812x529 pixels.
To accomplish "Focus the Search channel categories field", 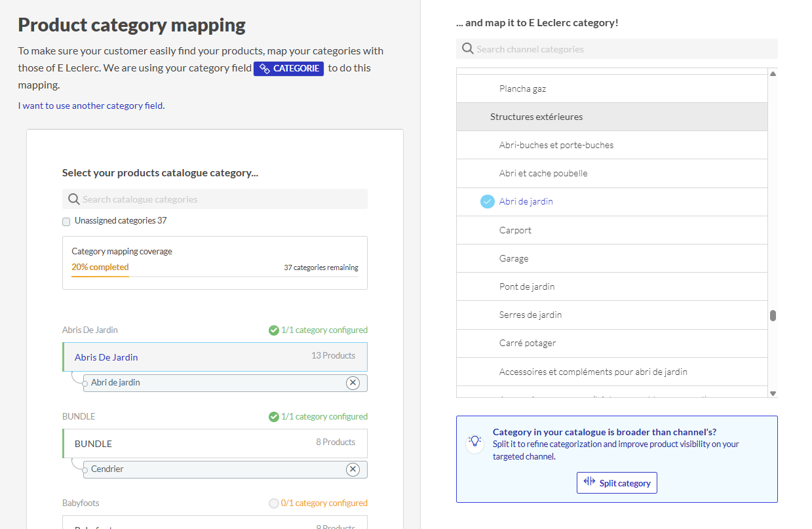I will pyautogui.click(x=623, y=49).
